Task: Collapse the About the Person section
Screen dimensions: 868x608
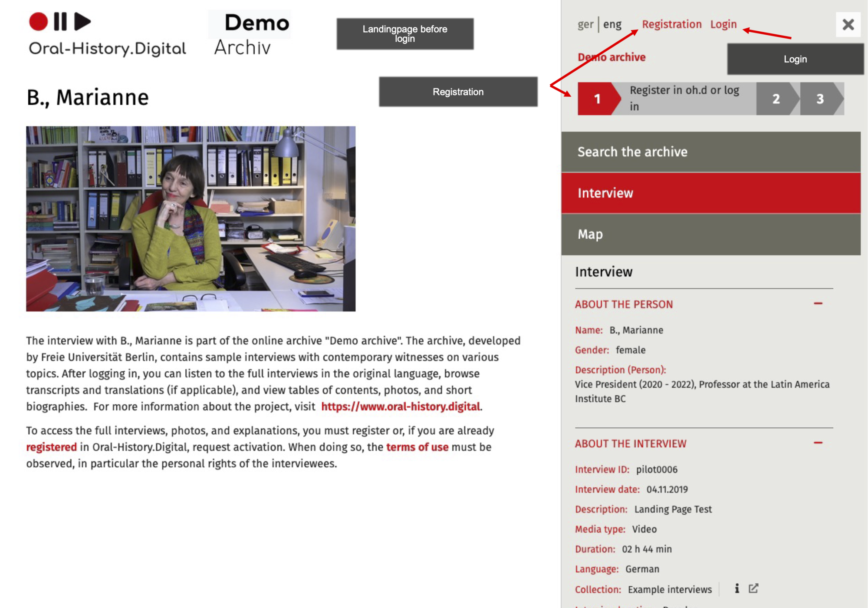Action: coord(818,304)
